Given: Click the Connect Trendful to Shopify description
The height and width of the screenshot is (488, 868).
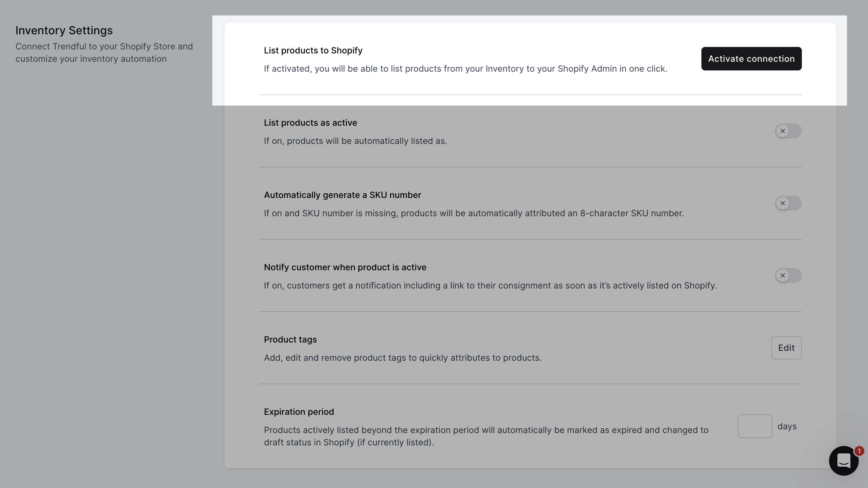Looking at the screenshot, I should tap(104, 53).
